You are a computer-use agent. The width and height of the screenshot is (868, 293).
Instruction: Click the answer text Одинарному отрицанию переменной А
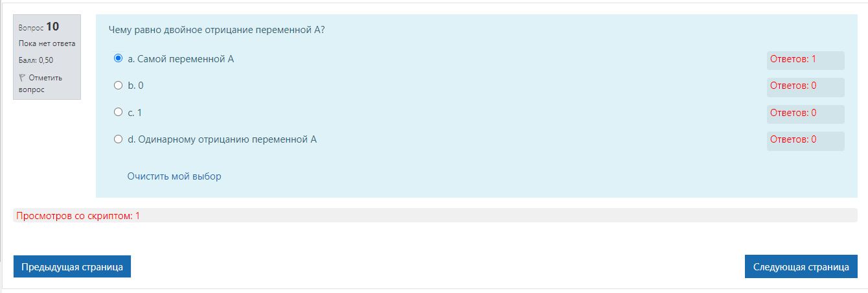pos(227,139)
